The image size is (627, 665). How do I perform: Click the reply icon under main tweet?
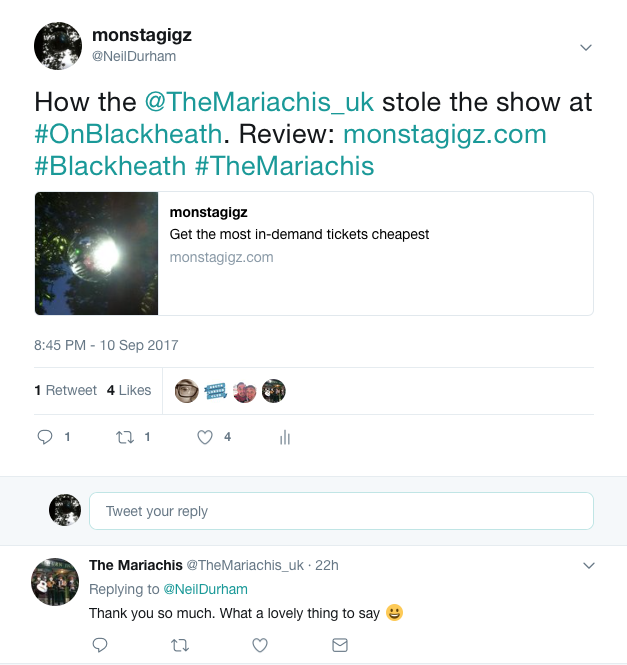(45, 437)
